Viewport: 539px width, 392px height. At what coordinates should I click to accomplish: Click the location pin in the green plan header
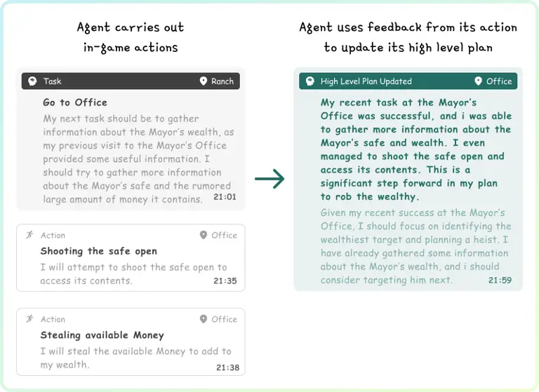tap(479, 81)
